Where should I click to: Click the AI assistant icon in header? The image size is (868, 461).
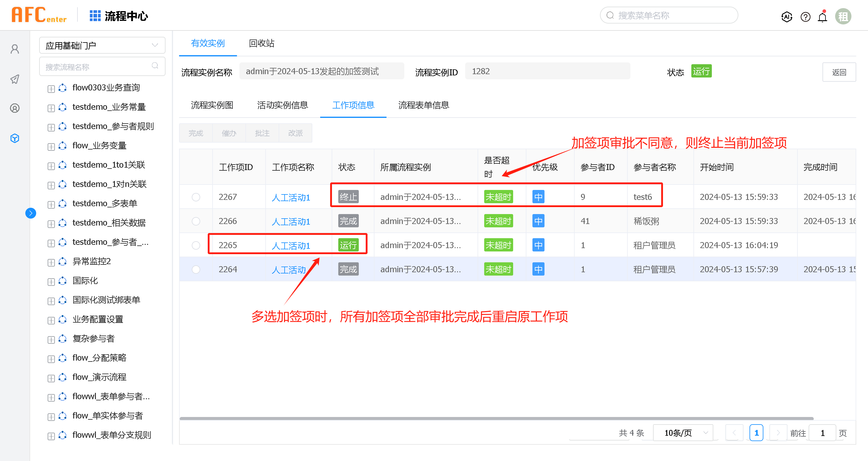[x=787, y=17]
